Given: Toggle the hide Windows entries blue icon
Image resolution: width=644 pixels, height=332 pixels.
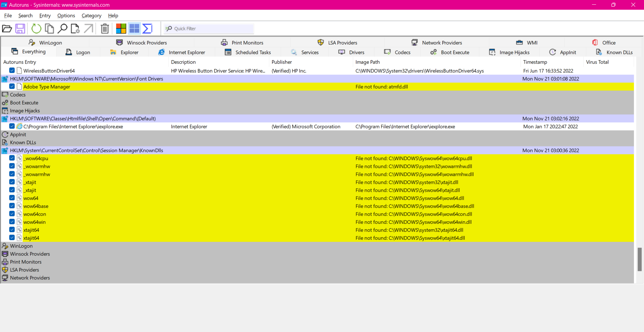Looking at the screenshot, I should (x=134, y=29).
